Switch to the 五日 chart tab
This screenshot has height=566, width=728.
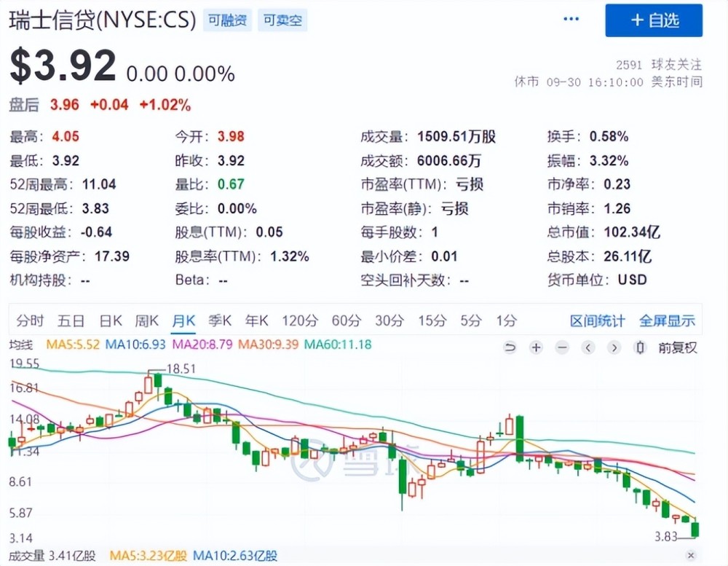click(x=71, y=321)
